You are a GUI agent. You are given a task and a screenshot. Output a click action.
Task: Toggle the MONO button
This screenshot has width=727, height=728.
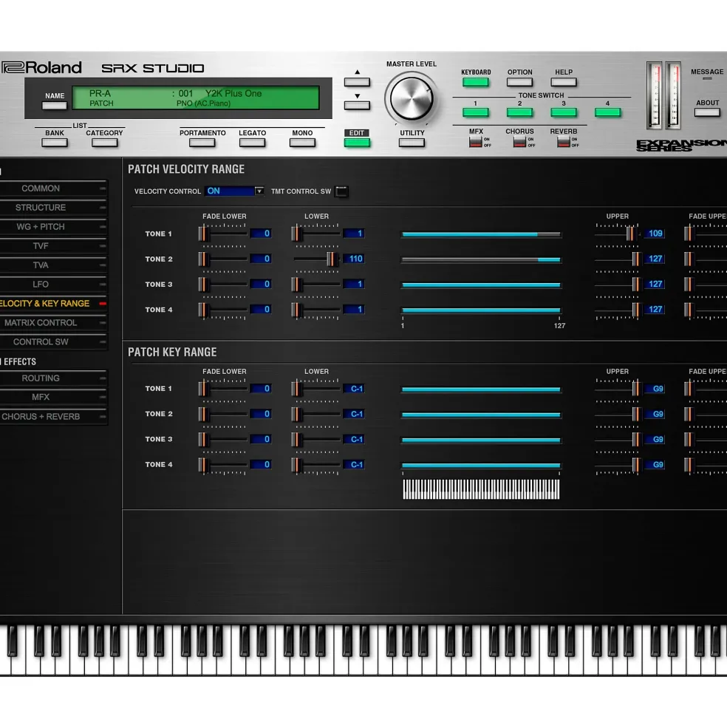pyautogui.click(x=302, y=143)
